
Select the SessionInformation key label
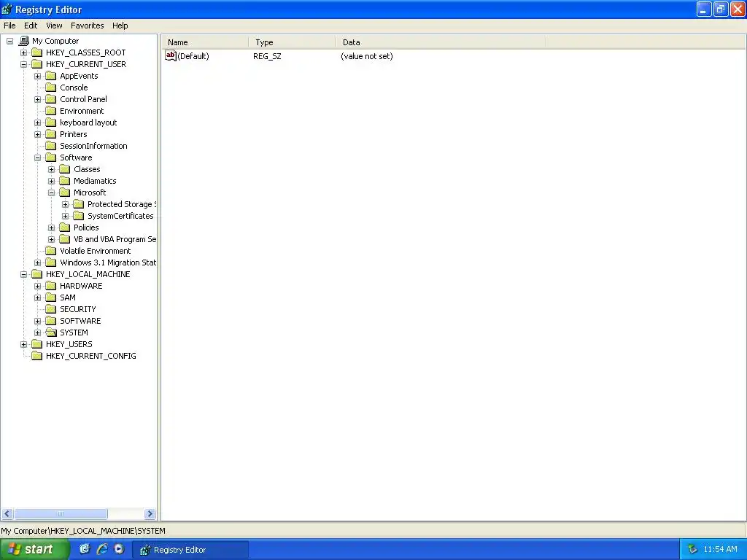(x=93, y=146)
